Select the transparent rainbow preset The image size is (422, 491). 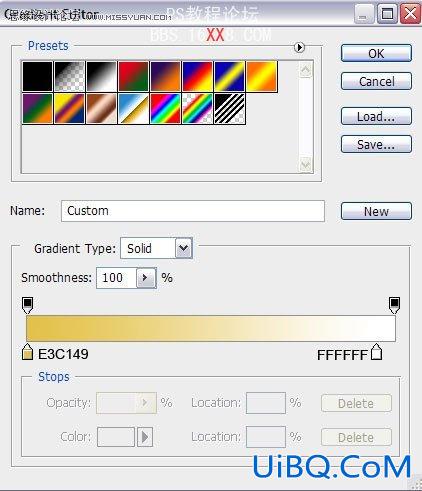(x=198, y=109)
